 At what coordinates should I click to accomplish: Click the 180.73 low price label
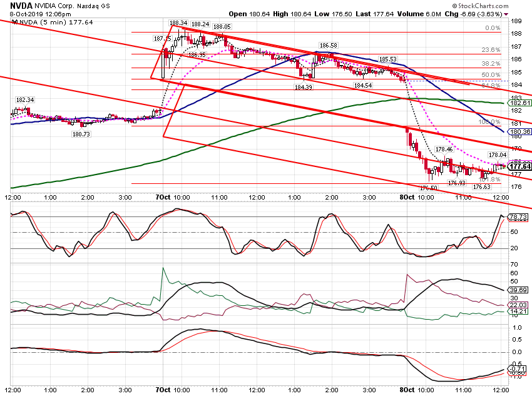[81, 135]
